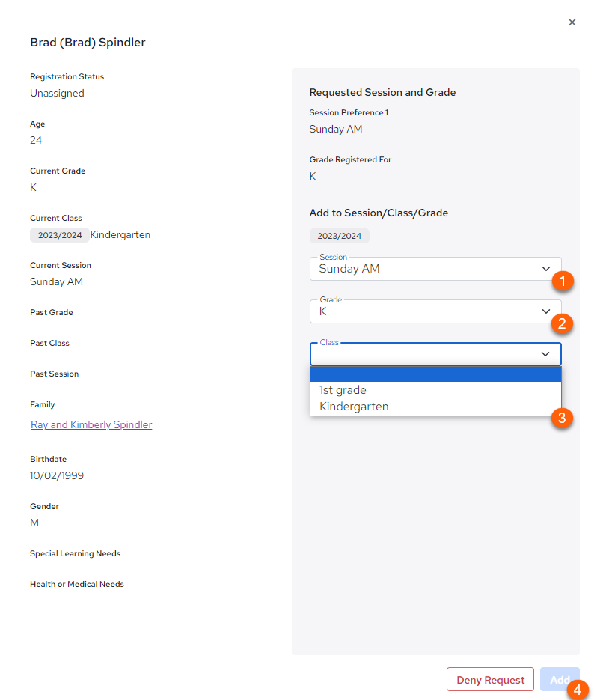Click the Current Grade label
This screenshot has width=594, height=700.
point(58,171)
